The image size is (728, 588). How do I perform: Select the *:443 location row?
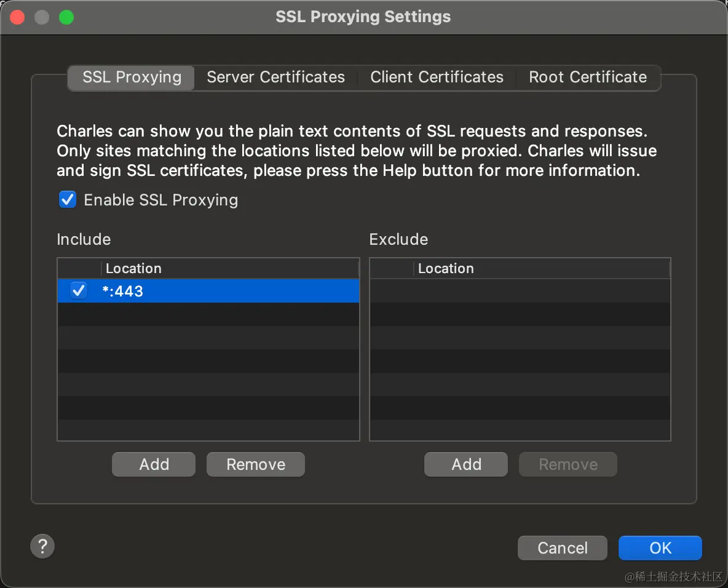point(208,291)
